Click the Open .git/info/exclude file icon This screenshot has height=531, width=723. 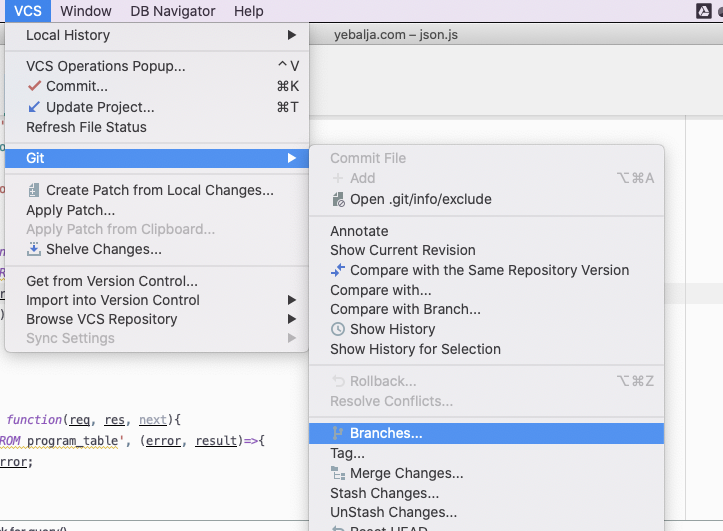(x=338, y=200)
